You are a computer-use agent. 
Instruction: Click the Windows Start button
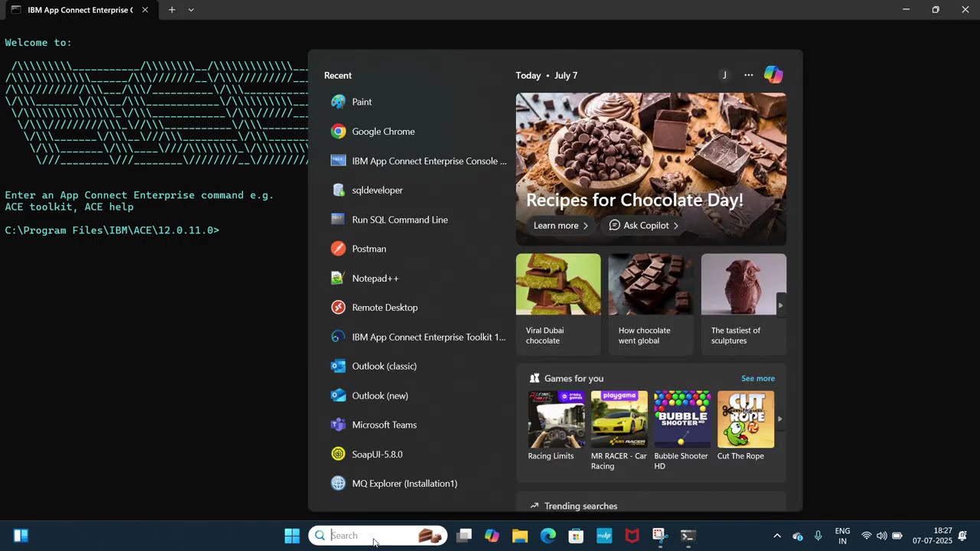tap(292, 536)
